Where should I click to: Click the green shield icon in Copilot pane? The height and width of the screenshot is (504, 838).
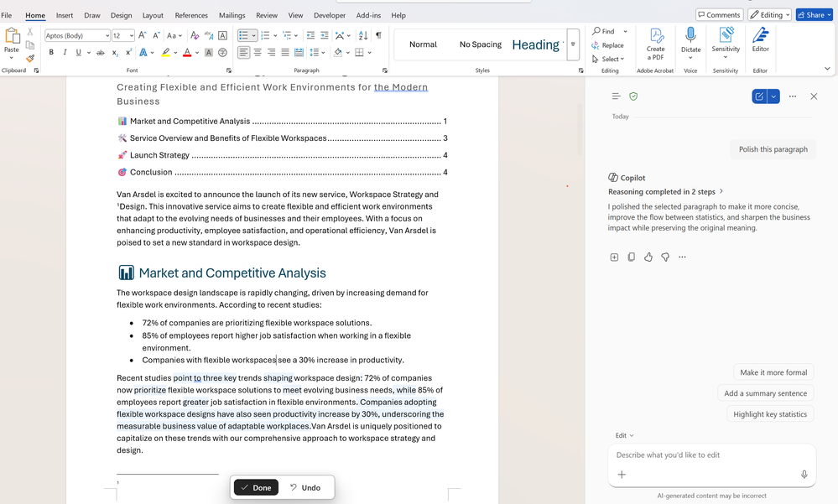(x=633, y=96)
